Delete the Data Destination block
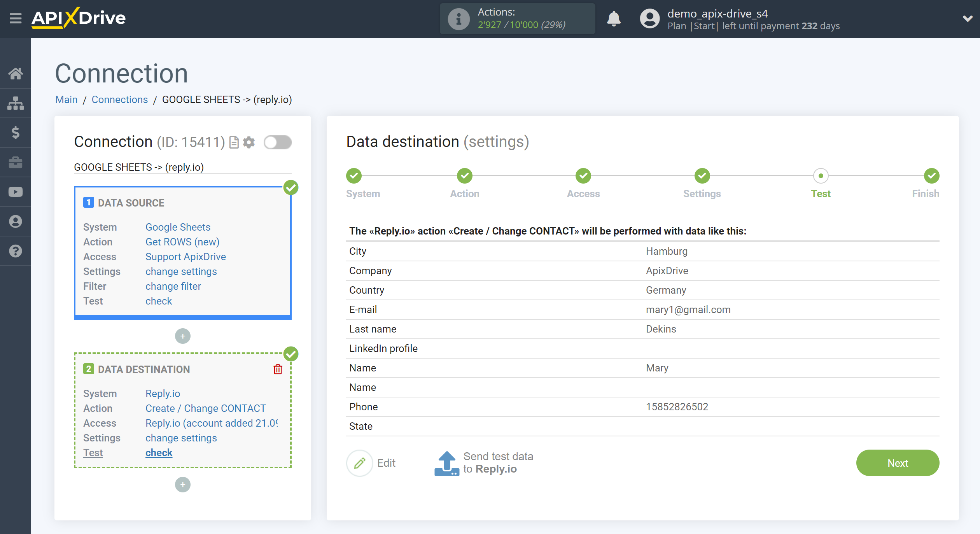 coord(278,369)
